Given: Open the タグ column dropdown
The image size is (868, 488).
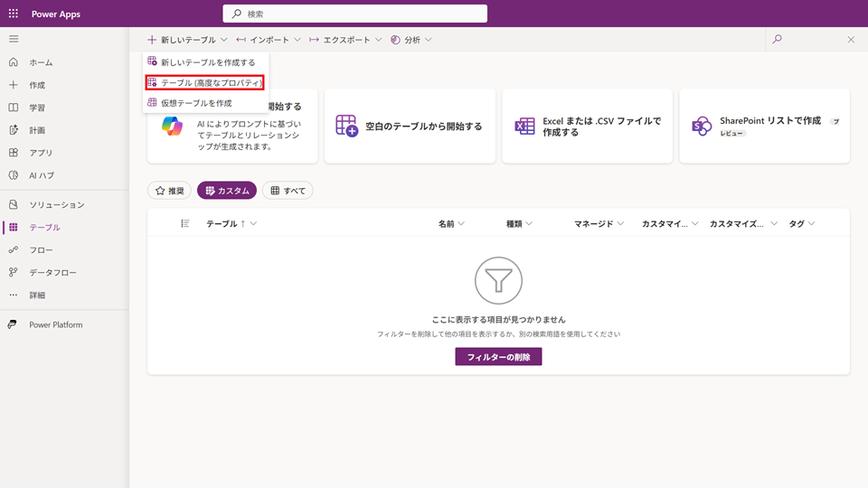Looking at the screenshot, I should [802, 223].
